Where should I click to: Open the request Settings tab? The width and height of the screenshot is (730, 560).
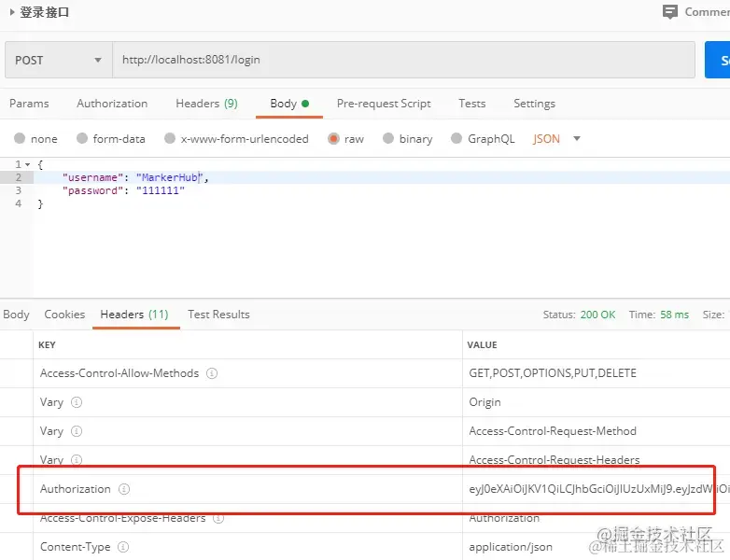(x=535, y=104)
